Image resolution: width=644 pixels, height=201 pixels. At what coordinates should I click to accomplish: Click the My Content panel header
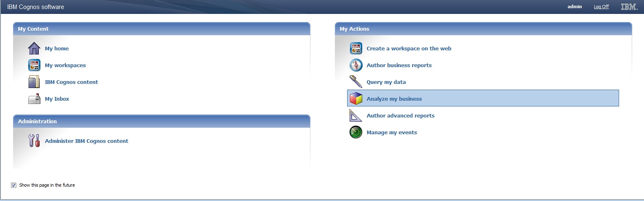(x=162, y=29)
